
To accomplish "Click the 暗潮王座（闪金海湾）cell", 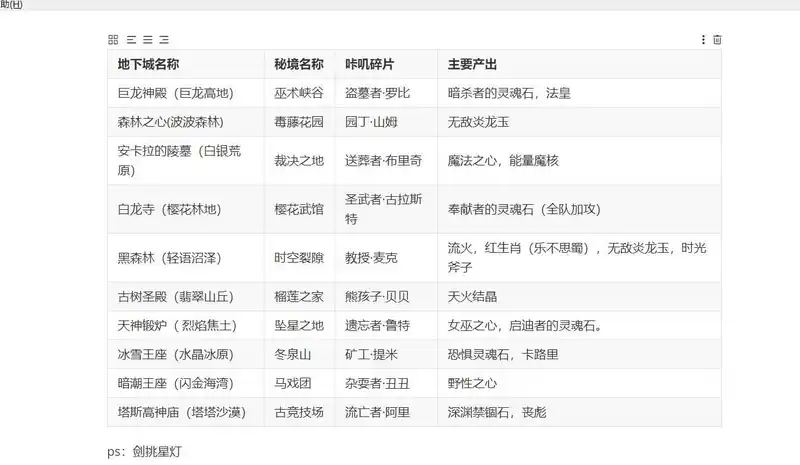I will pos(186,383).
